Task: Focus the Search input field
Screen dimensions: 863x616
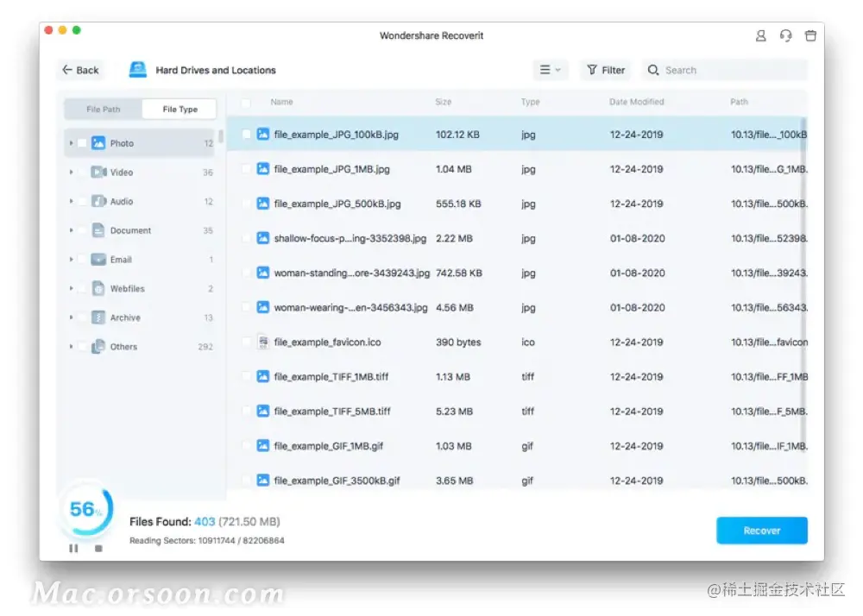Action: [x=724, y=70]
